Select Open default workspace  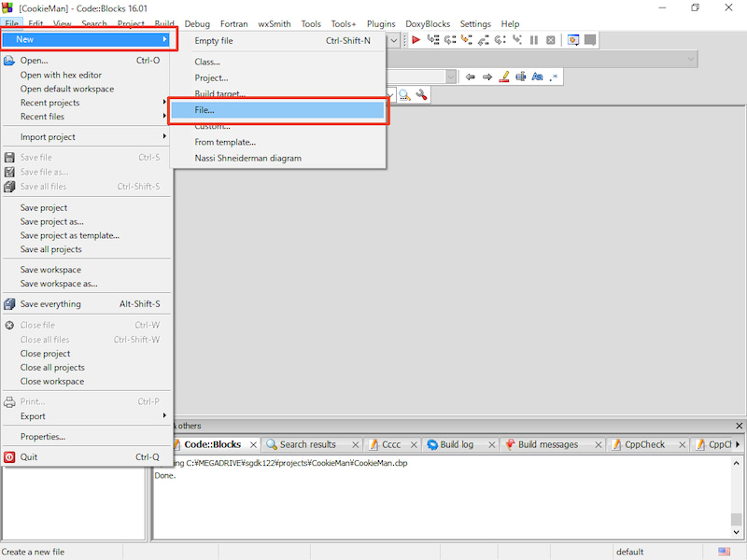pyautogui.click(x=86, y=89)
